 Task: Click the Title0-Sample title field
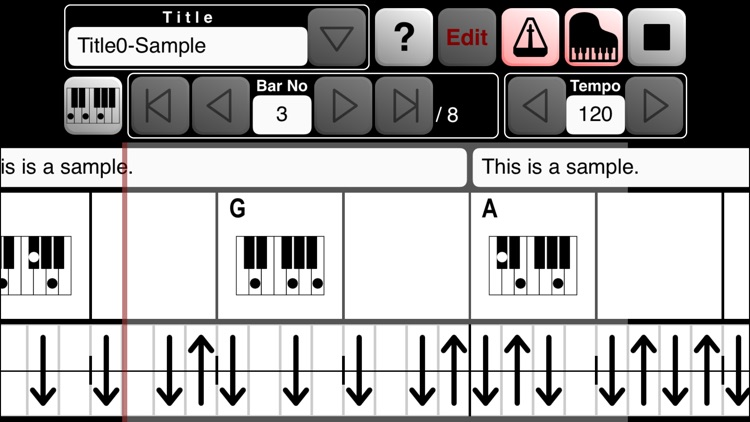tap(187, 46)
